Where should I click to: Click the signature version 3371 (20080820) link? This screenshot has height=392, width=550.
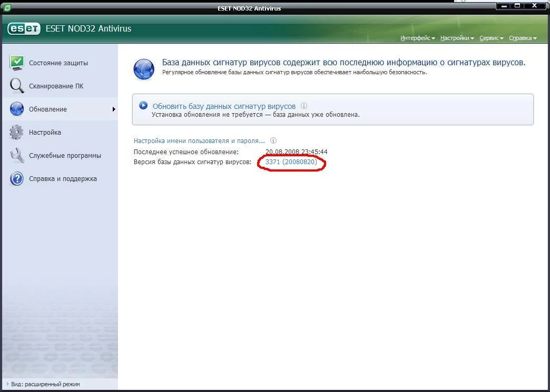pyautogui.click(x=291, y=162)
